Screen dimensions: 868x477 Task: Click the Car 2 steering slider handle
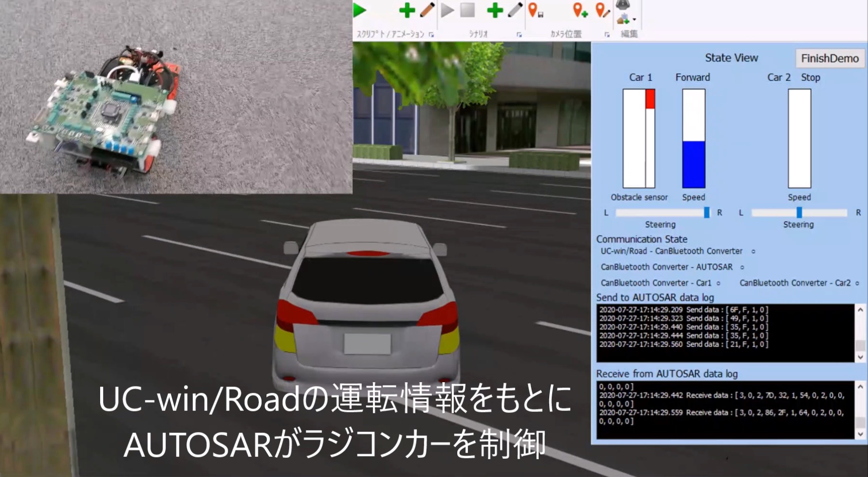pos(799,213)
